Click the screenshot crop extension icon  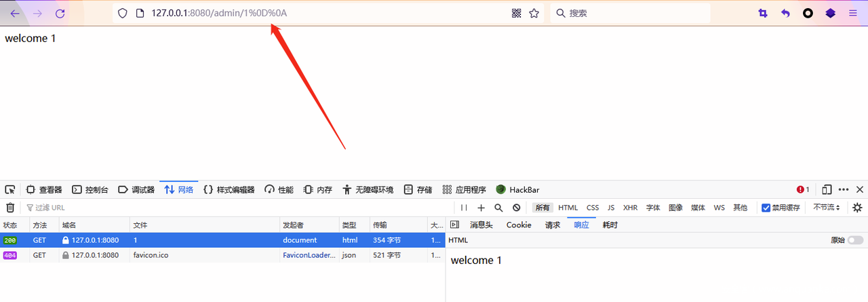(763, 13)
